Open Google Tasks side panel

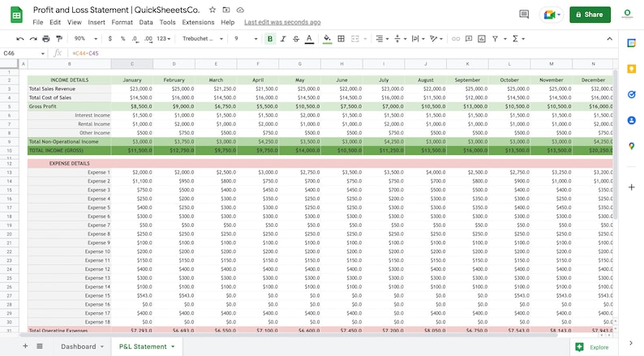(x=632, y=94)
